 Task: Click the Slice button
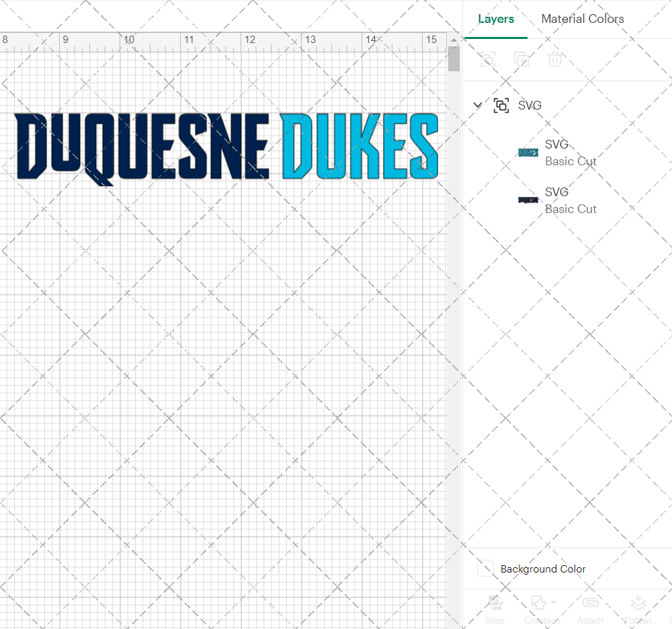click(x=495, y=610)
